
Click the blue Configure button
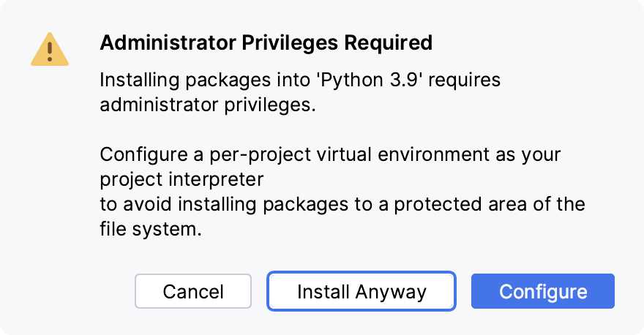coord(542,292)
